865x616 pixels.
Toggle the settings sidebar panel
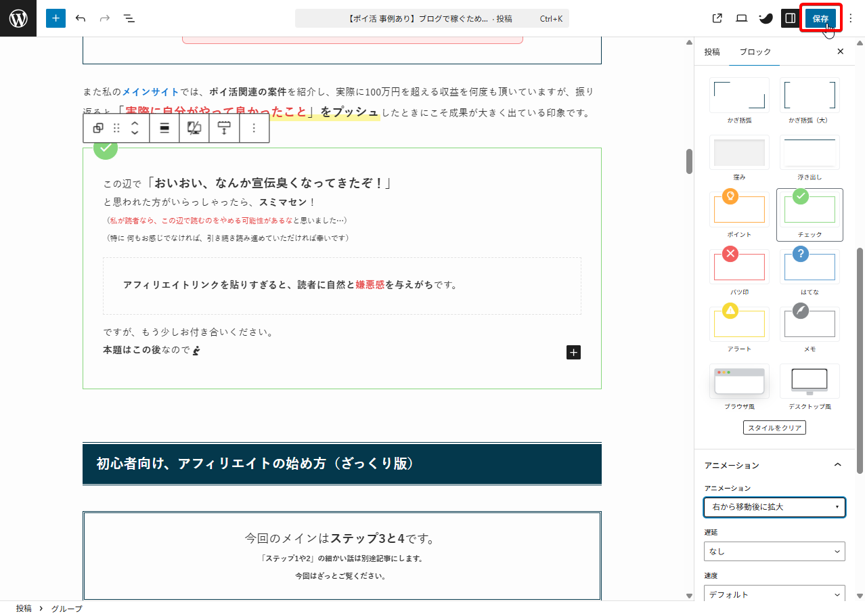789,18
